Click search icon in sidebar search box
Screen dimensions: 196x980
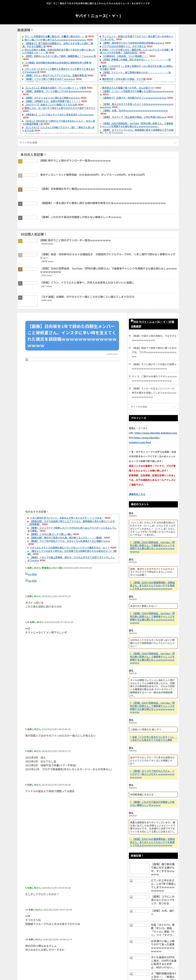(174, 407)
